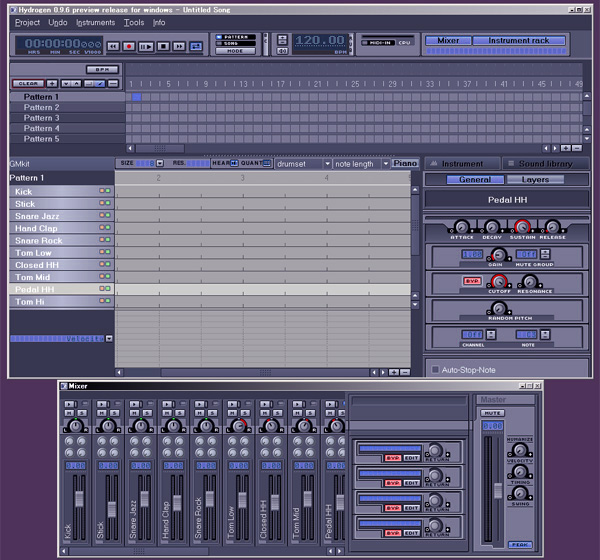Viewport: 600px width, 560px height.
Task: Click the play/pause transport button
Action: (x=145, y=46)
